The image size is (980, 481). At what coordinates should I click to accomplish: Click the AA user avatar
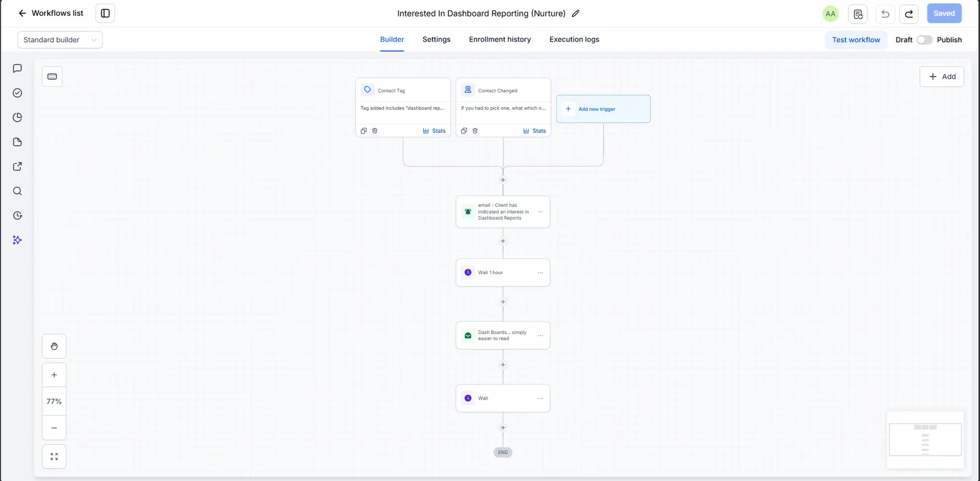pos(831,13)
